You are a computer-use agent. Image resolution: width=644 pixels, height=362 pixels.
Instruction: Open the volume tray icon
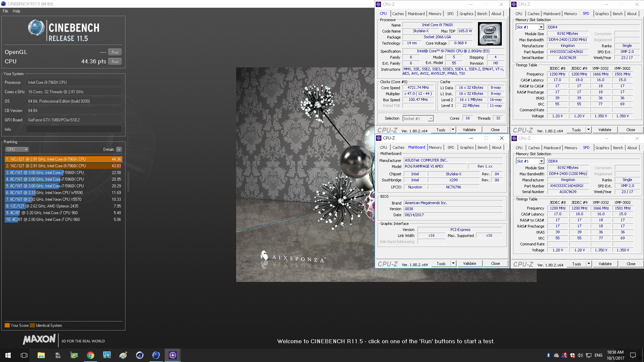click(x=580, y=355)
